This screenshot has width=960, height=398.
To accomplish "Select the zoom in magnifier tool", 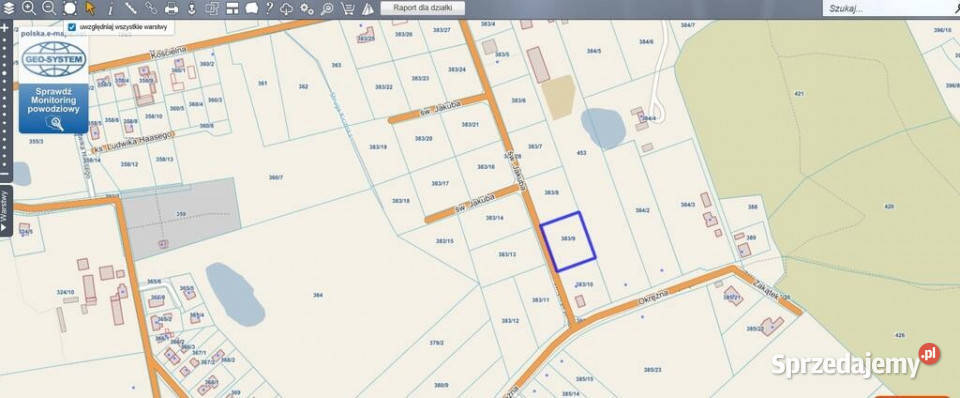I will [28, 8].
